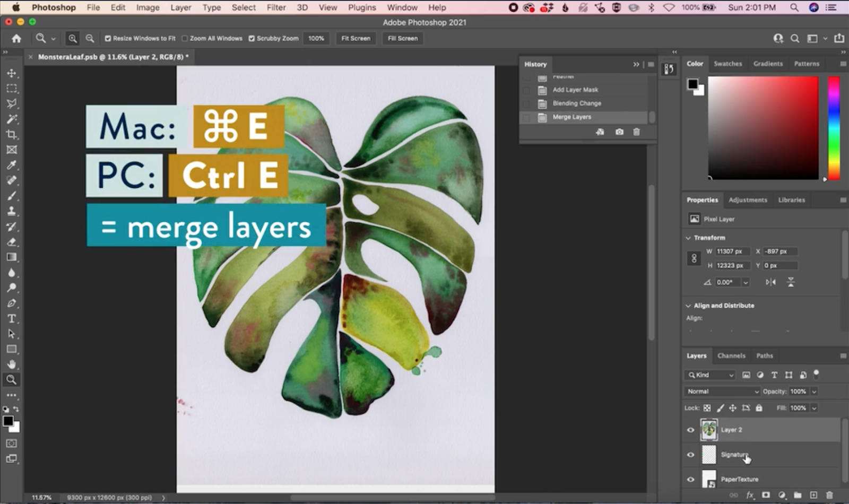Click the Fill Screen button

[x=402, y=38]
